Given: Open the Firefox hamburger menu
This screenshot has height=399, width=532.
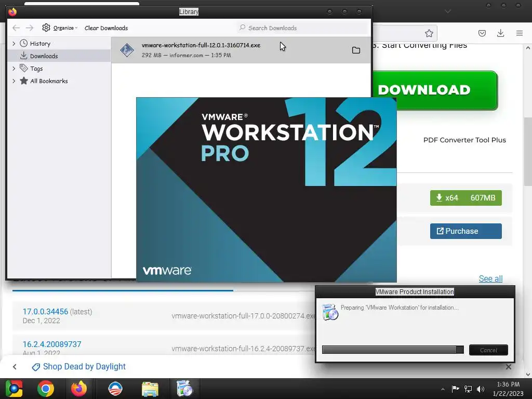Looking at the screenshot, I should [519, 33].
